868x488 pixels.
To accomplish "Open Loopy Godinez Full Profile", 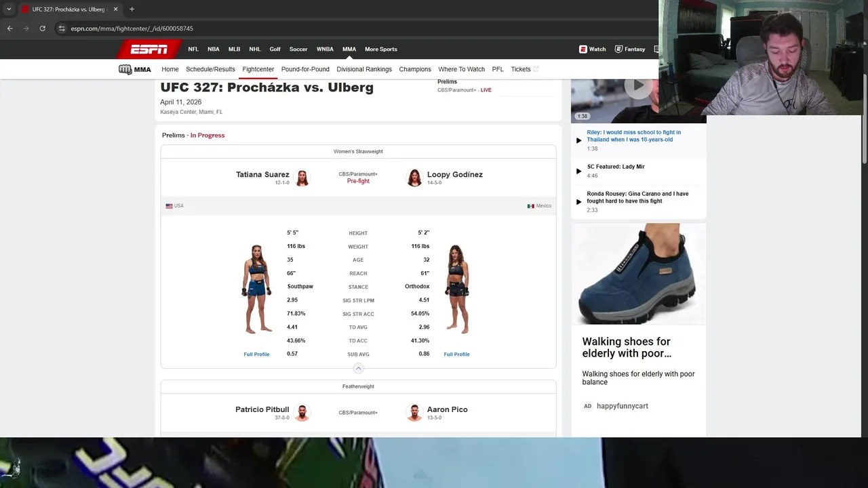I will (x=456, y=354).
